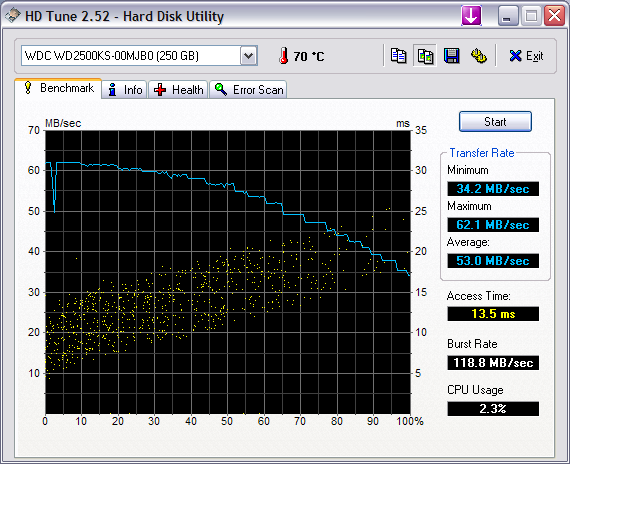Switch to the Health tab
640x512 pixels.
(179, 90)
